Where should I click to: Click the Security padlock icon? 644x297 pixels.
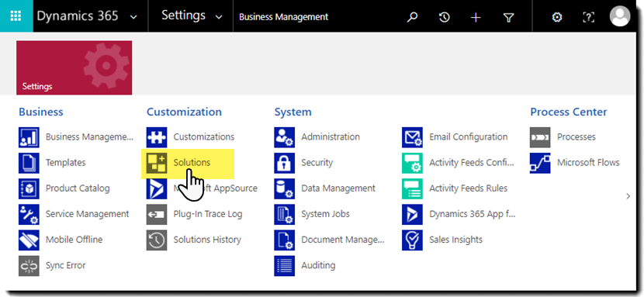(284, 163)
